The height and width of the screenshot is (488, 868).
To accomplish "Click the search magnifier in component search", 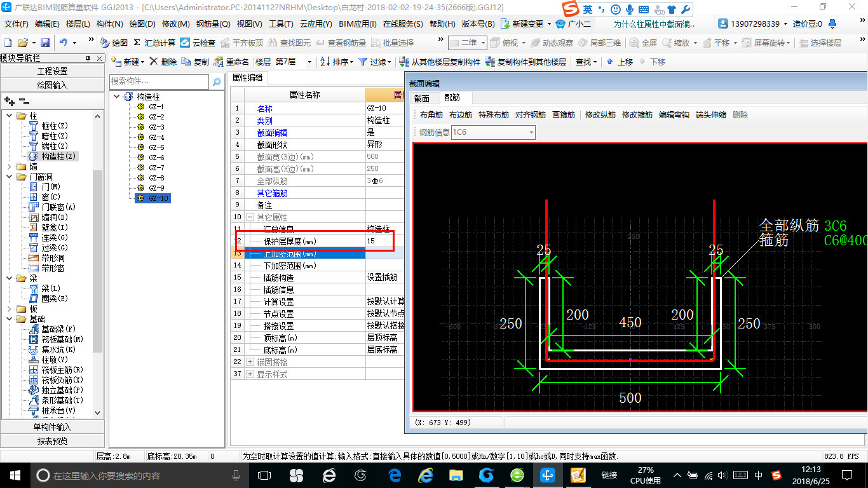I will (217, 81).
